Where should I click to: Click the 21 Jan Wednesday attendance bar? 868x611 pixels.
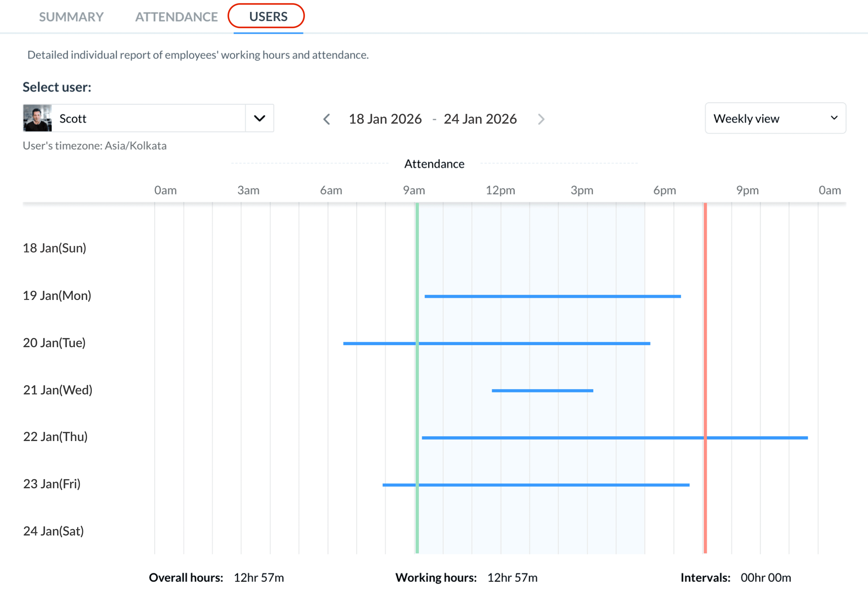[542, 390]
